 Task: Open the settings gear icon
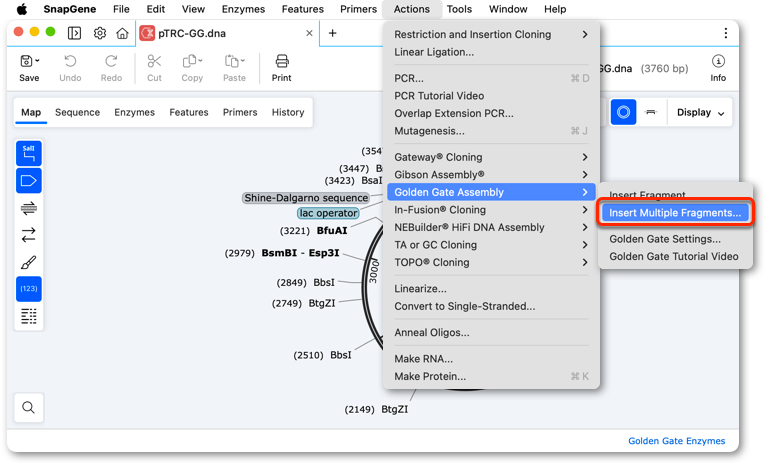100,33
